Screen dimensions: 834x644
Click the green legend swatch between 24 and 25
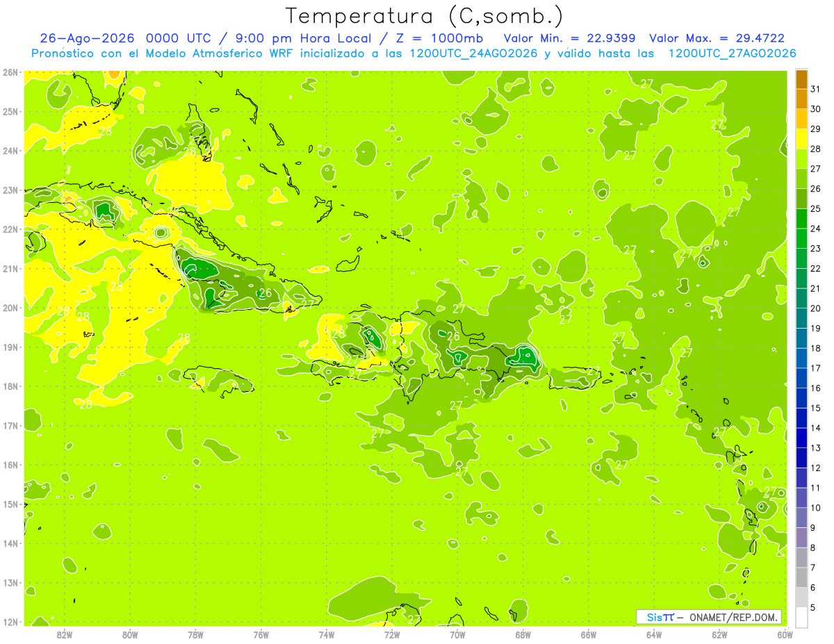[x=801, y=219]
